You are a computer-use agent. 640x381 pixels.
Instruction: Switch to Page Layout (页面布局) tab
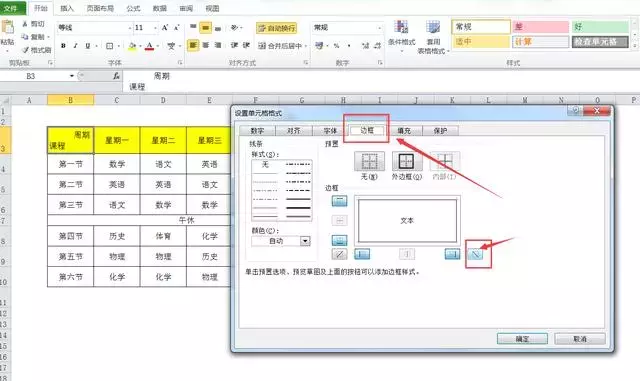(100, 8)
